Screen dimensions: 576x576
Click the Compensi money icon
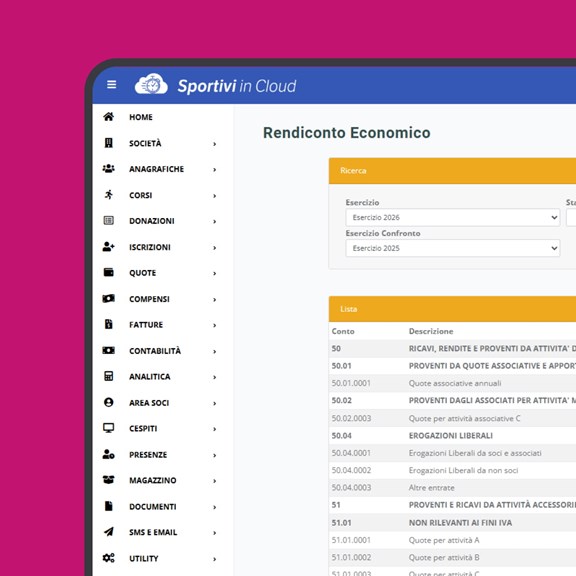pyautogui.click(x=108, y=299)
